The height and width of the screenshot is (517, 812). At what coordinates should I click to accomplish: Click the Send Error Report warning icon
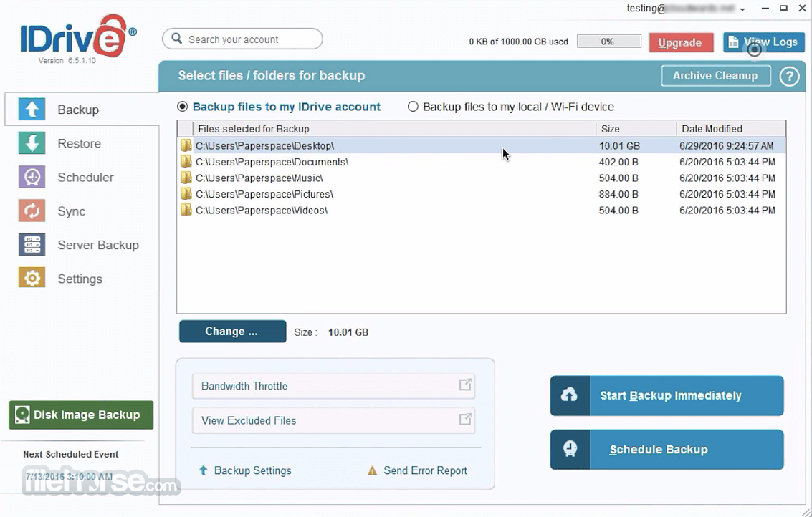pos(372,470)
